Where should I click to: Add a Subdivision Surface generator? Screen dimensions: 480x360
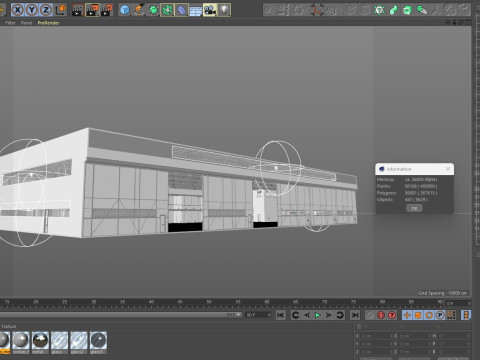pos(153,10)
